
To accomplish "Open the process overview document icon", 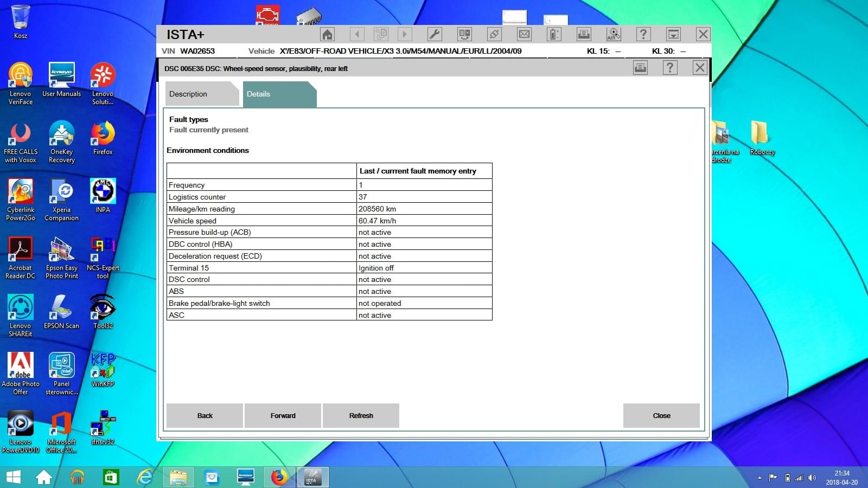I will [x=381, y=35].
